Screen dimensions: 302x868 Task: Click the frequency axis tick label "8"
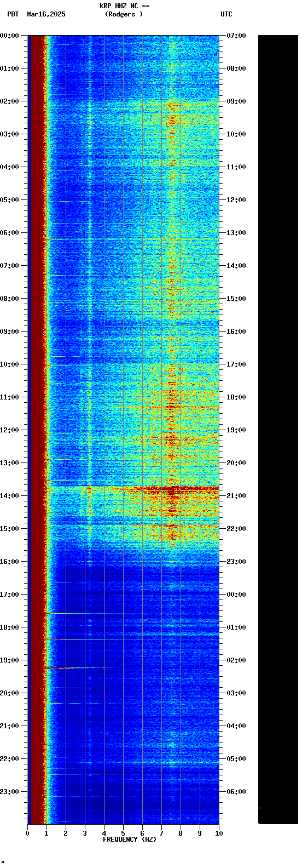(181, 833)
